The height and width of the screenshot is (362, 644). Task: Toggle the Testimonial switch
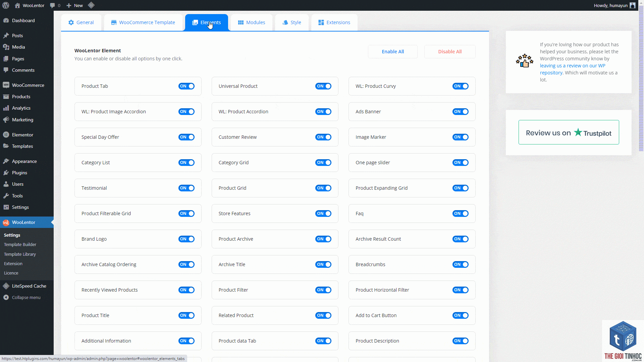point(186,188)
